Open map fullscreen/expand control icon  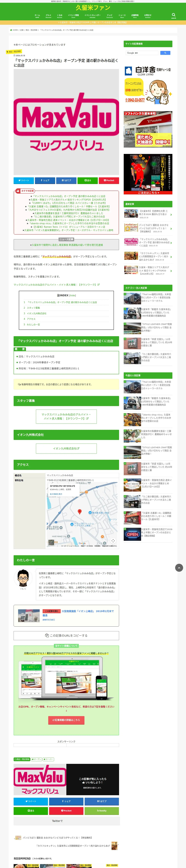[113, 540]
